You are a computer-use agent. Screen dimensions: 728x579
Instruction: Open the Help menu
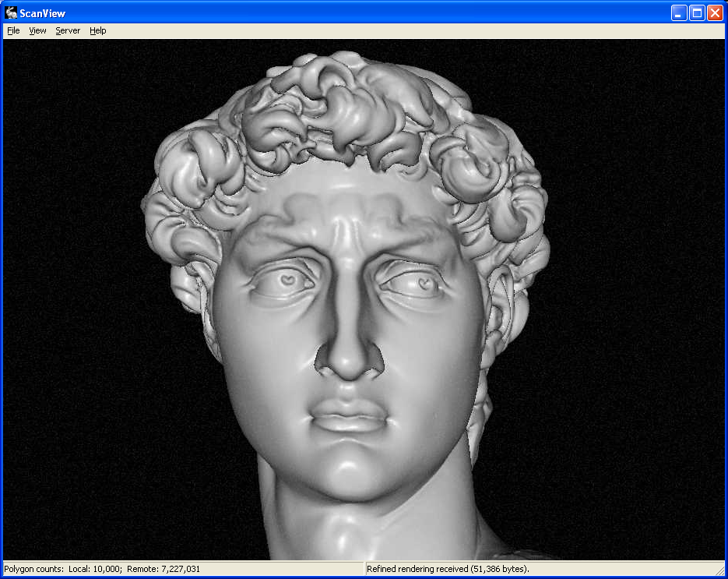point(97,30)
